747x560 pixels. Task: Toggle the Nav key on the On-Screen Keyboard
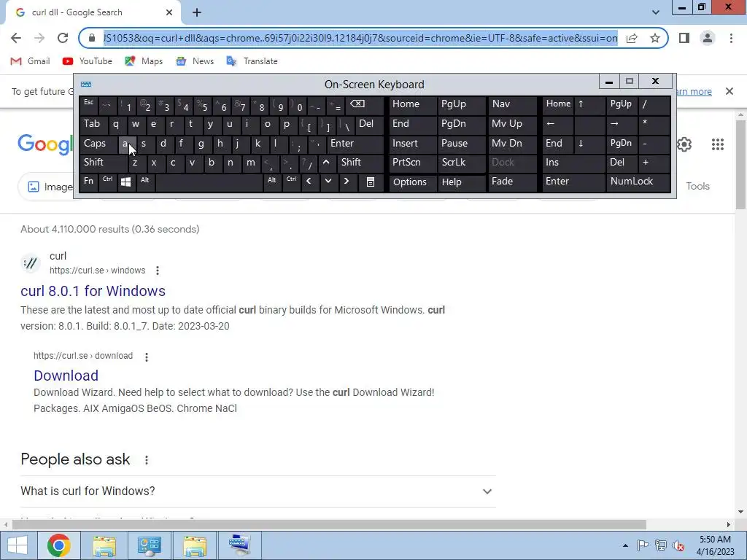pyautogui.click(x=511, y=104)
